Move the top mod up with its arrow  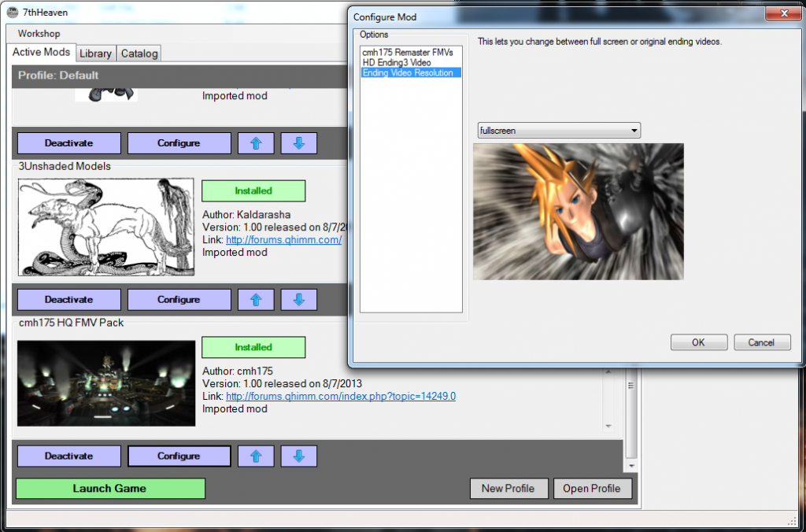click(x=256, y=143)
